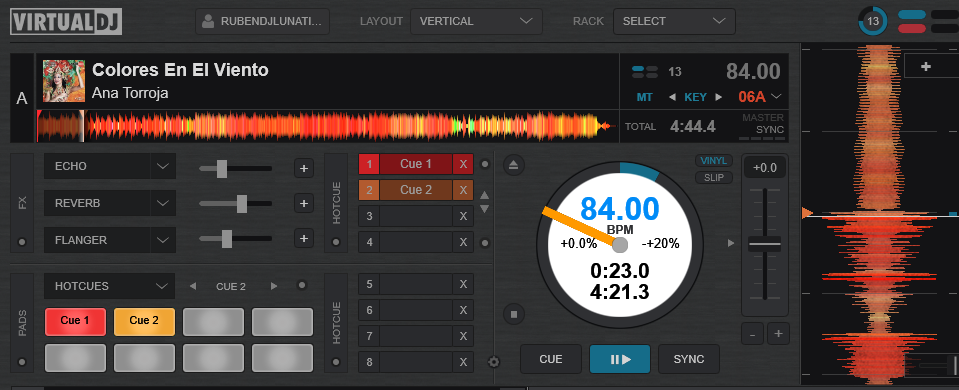This screenshot has width=959, height=390.
Task: Enable VINYL mode
Action: 714,161
